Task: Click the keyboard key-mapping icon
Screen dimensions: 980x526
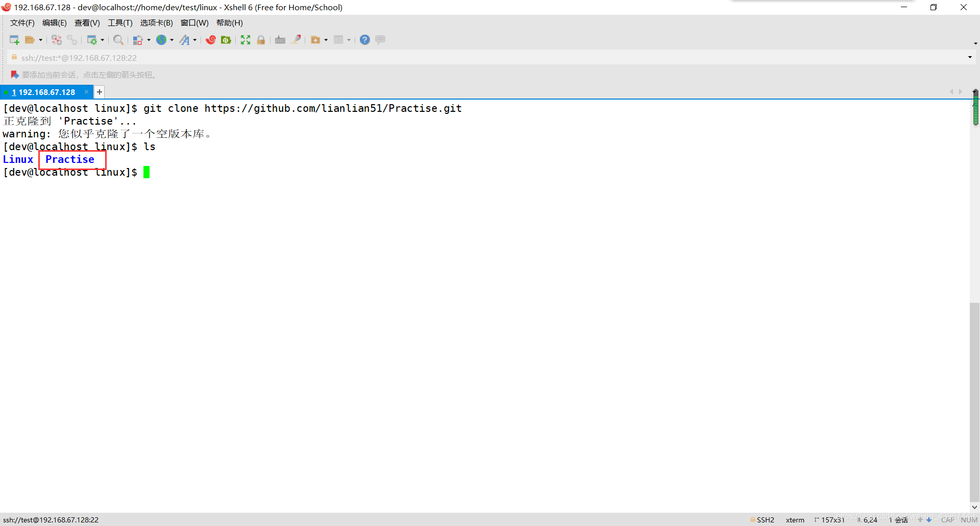Action: click(280, 40)
